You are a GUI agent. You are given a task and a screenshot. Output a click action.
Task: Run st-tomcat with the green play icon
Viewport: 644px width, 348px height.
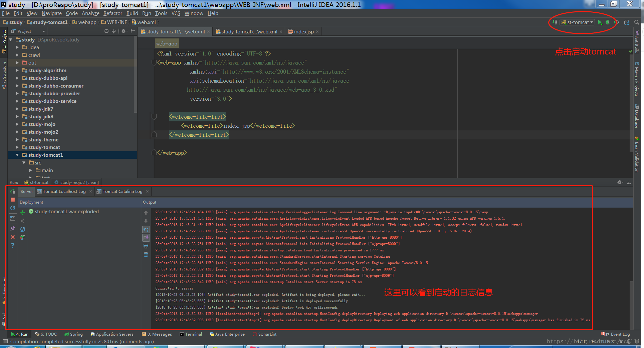pyautogui.click(x=600, y=22)
